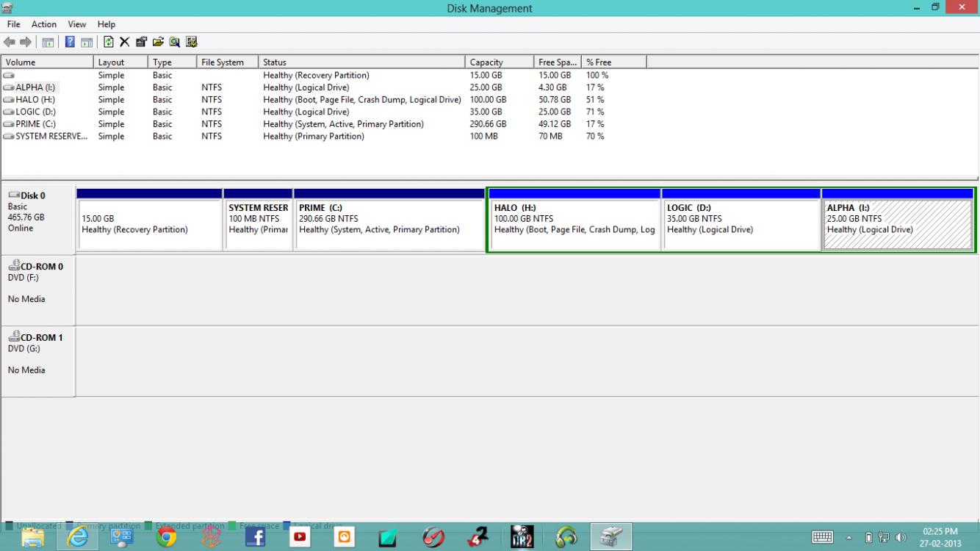Open Google Chrome from the taskbar

[x=166, y=537]
